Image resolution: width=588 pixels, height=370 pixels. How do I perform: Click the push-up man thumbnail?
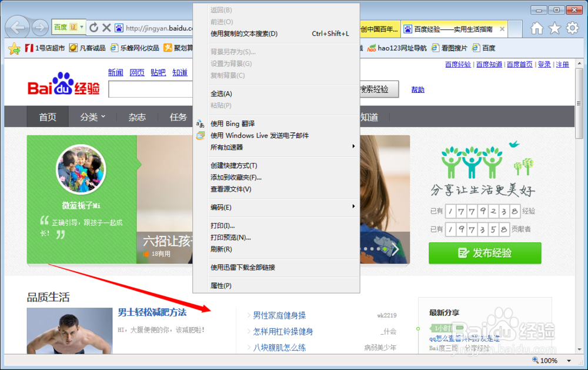(70, 331)
